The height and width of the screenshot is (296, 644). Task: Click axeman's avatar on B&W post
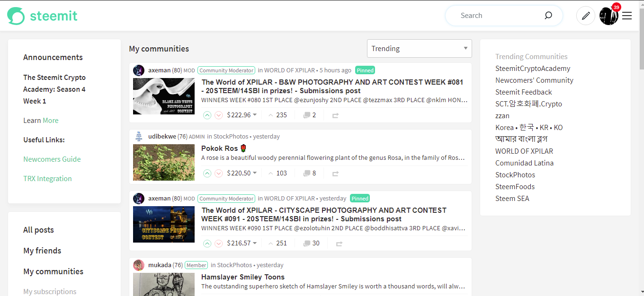pyautogui.click(x=139, y=70)
